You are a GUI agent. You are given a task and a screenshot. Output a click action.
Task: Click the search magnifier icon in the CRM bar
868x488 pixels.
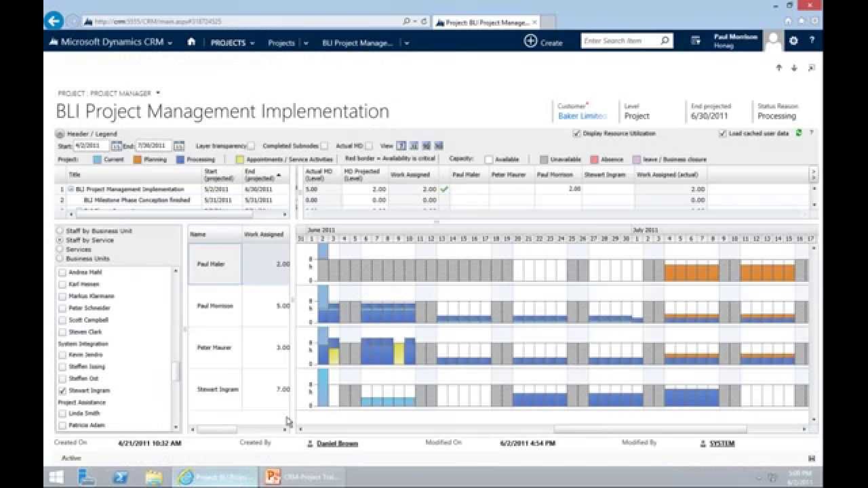(665, 41)
